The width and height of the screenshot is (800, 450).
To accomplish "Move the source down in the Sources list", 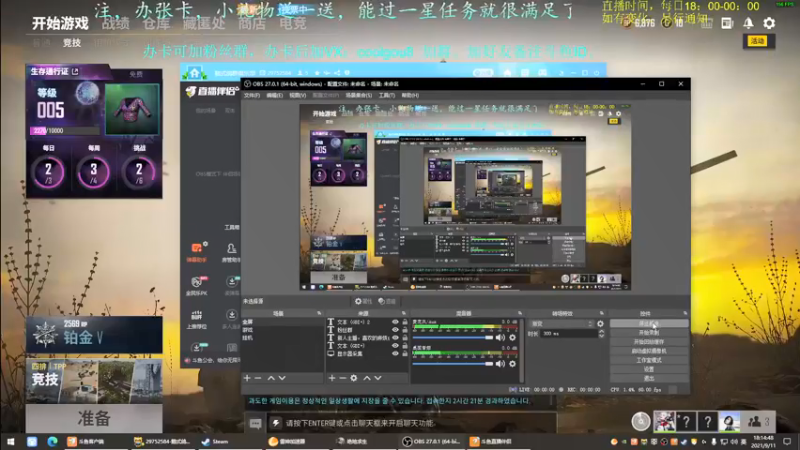I will [x=378, y=378].
